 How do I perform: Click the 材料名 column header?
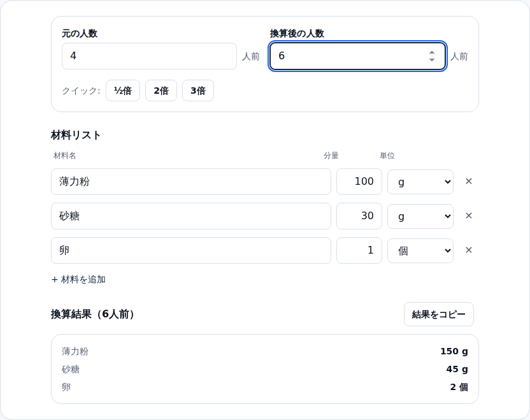[64, 156]
